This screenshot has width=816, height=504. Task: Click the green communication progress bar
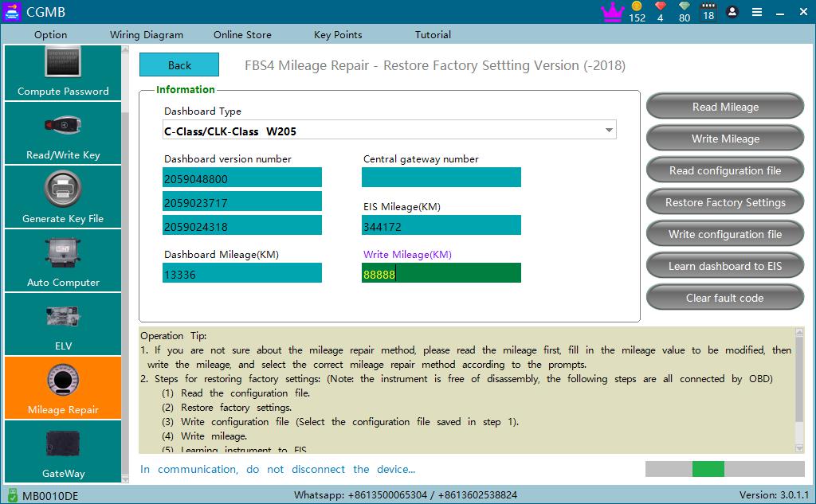pos(708,469)
